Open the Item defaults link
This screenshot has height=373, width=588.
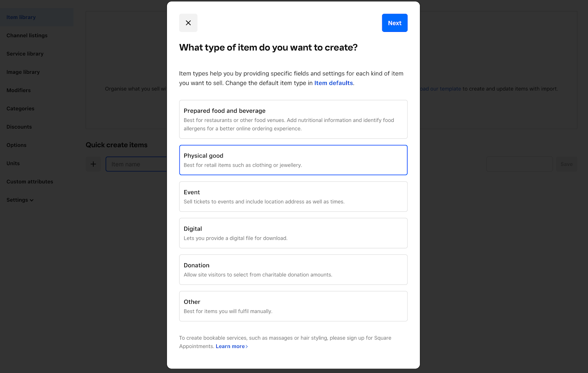point(333,83)
